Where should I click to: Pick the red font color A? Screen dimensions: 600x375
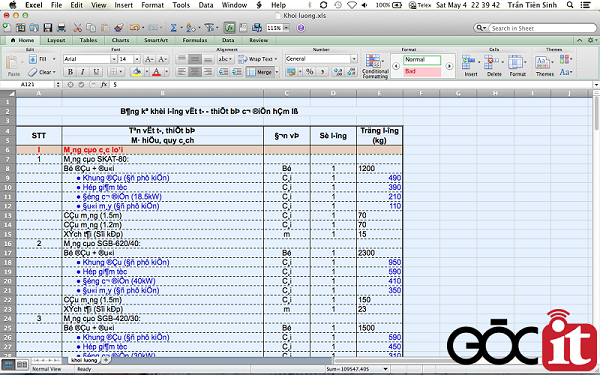point(156,72)
